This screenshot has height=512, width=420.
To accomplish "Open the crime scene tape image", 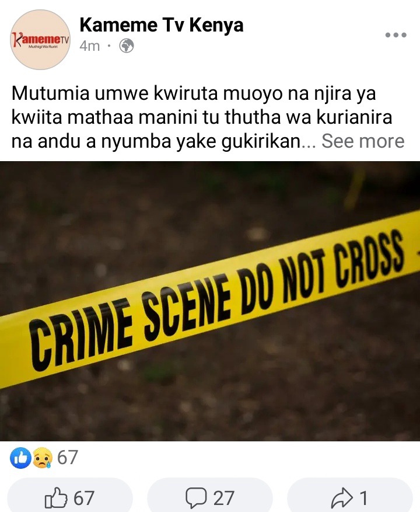I will click(210, 301).
